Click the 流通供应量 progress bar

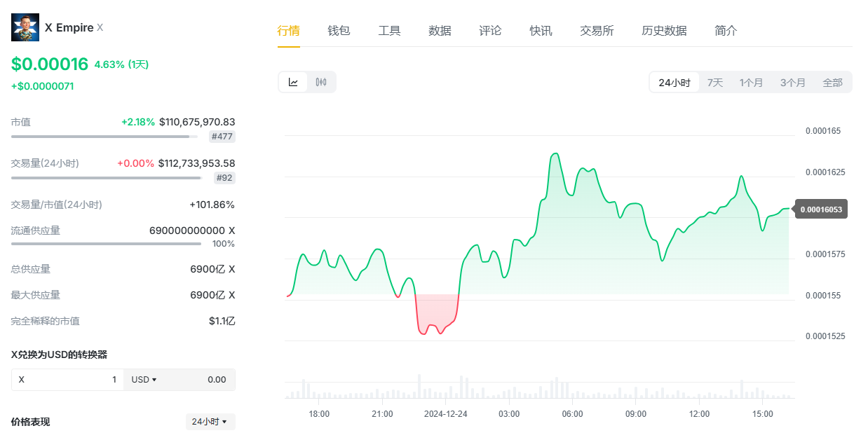coord(106,244)
